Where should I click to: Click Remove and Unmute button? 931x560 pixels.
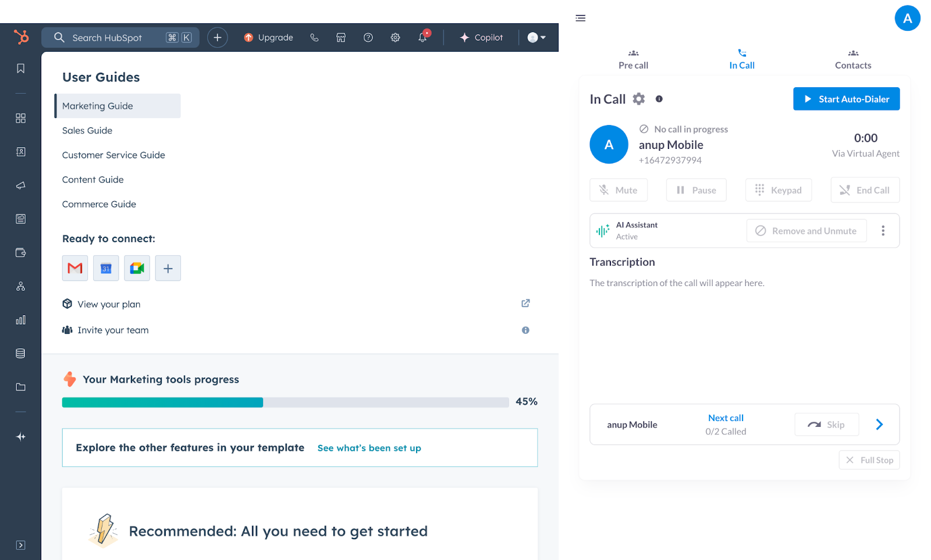click(x=806, y=231)
